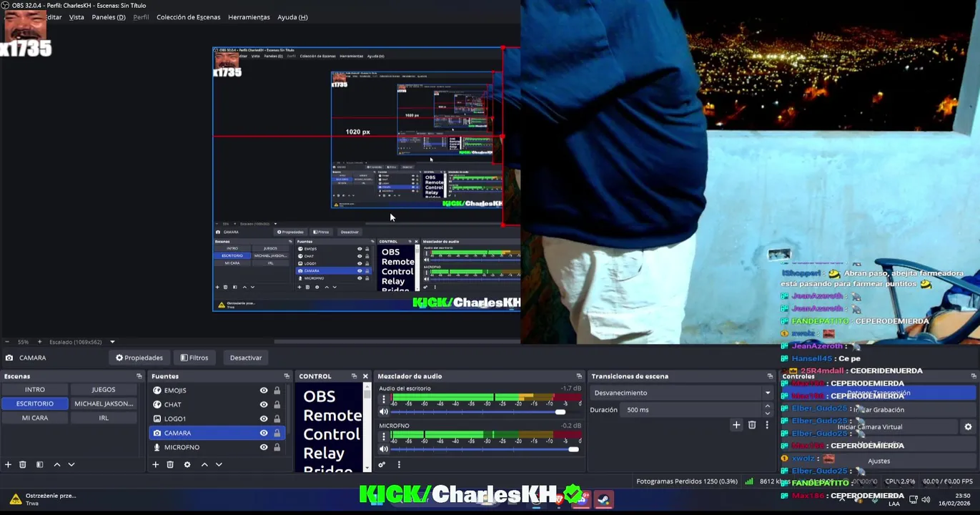Screen dimensions: 980x515
Task: Add transition with plus icon
Action: pyautogui.click(x=736, y=425)
